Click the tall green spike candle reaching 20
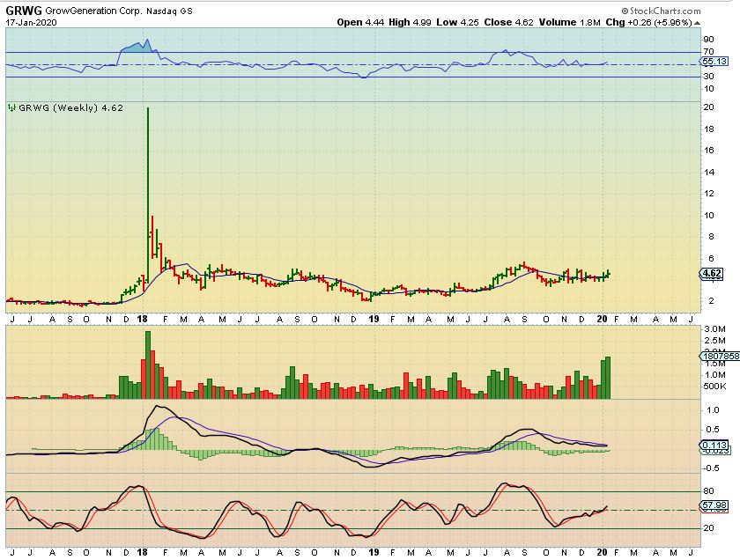The image size is (740, 560). pyautogui.click(x=148, y=194)
